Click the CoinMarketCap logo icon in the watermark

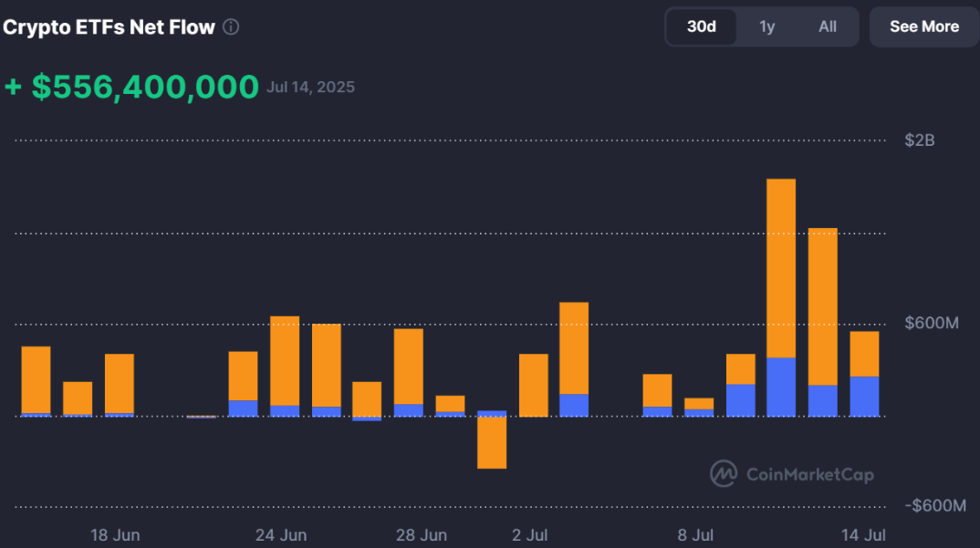[724, 473]
